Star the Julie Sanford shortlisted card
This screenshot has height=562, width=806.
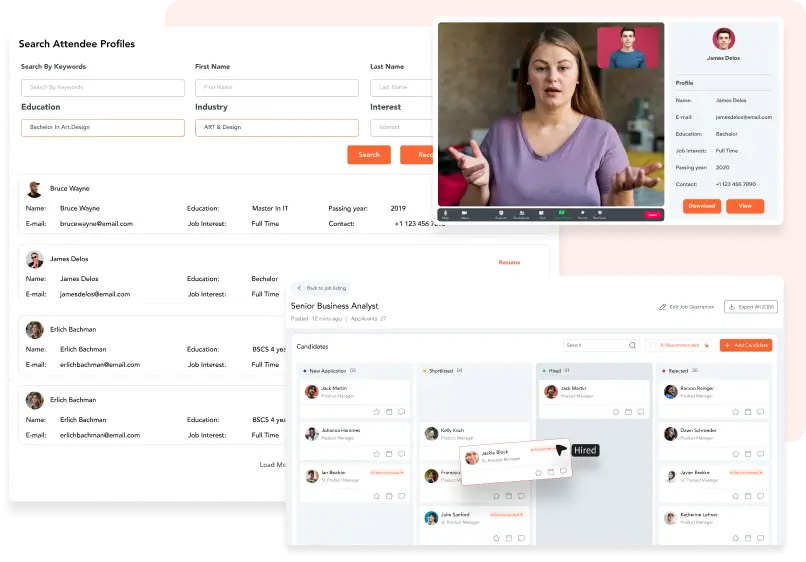tap(496, 538)
